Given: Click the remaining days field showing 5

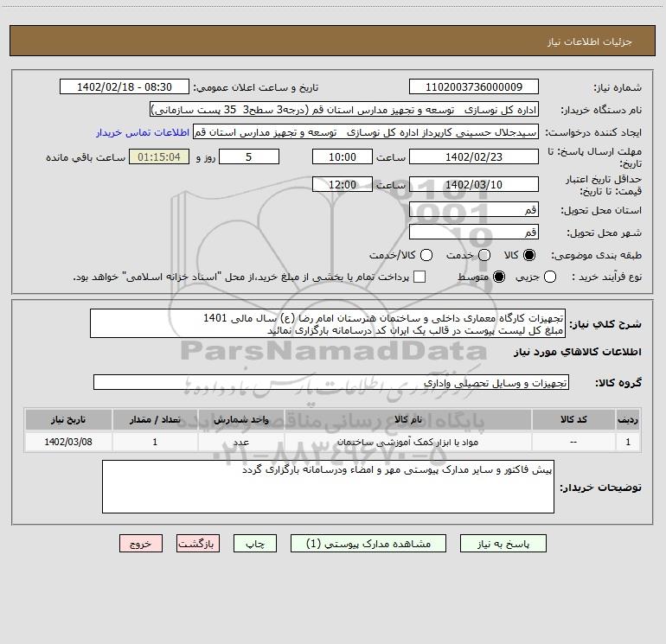Looking at the screenshot, I should click(x=249, y=156).
